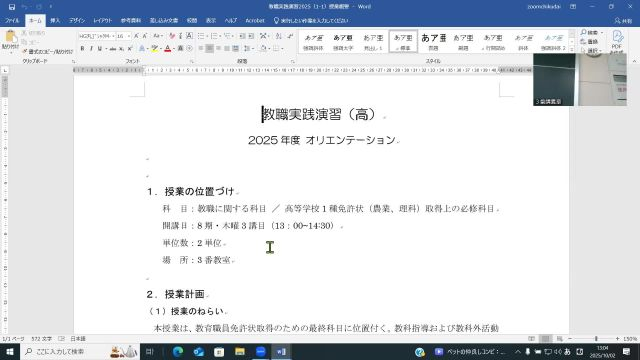The height and width of the screenshot is (360, 640).
Task: Open the font size dropdown
Action: 129,36
